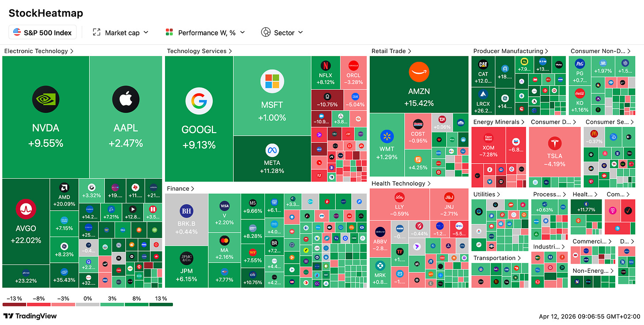Open the Market cap size dropdown

tap(121, 32)
